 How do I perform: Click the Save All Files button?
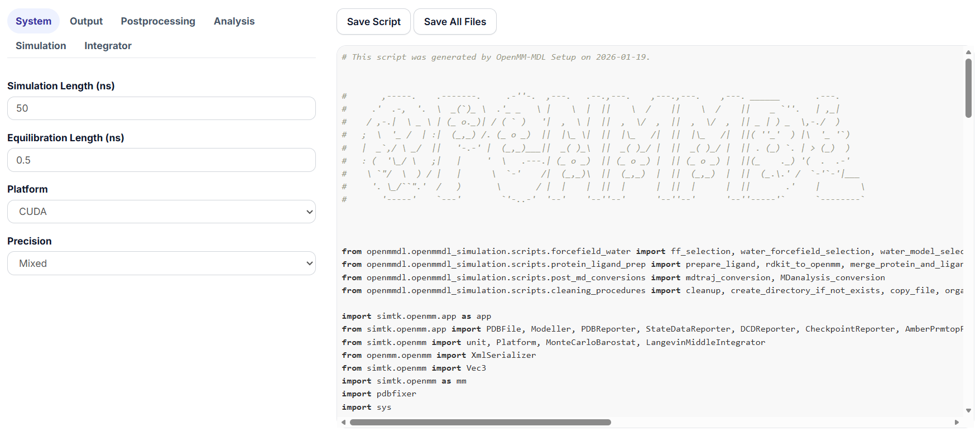(x=455, y=22)
